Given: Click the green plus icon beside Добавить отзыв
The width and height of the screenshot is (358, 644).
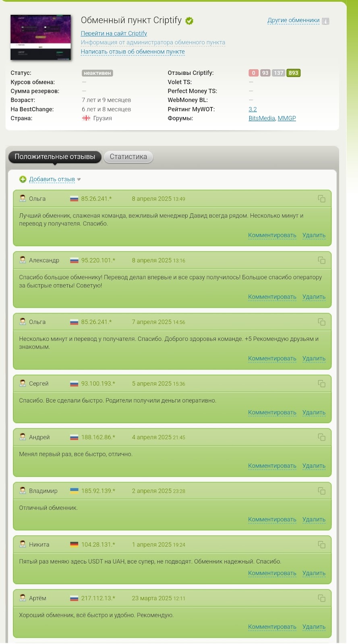Looking at the screenshot, I should pos(23,179).
